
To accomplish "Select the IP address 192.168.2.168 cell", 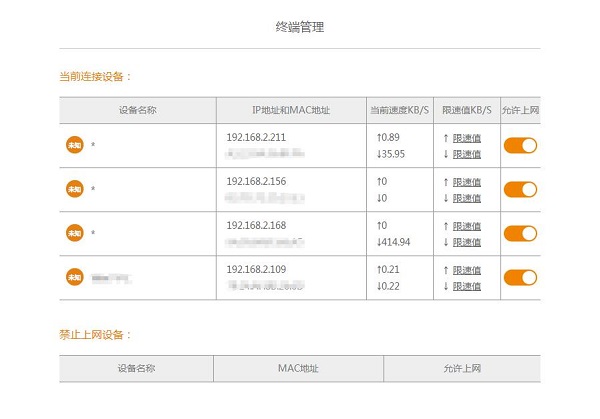I will click(x=256, y=225).
